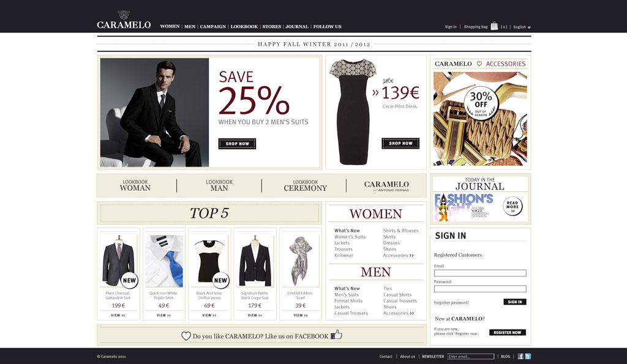Viewport: 627px width, 364px height.
Task: Expand the English language dropdown
Action: [522, 27]
